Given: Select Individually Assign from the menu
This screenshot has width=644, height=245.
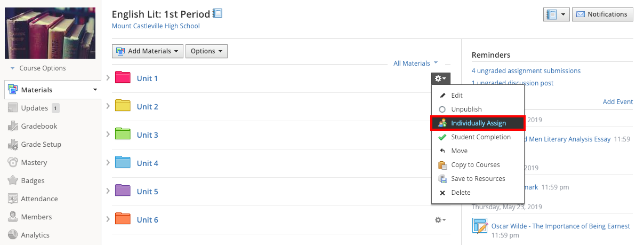Looking at the screenshot, I should click(478, 123).
